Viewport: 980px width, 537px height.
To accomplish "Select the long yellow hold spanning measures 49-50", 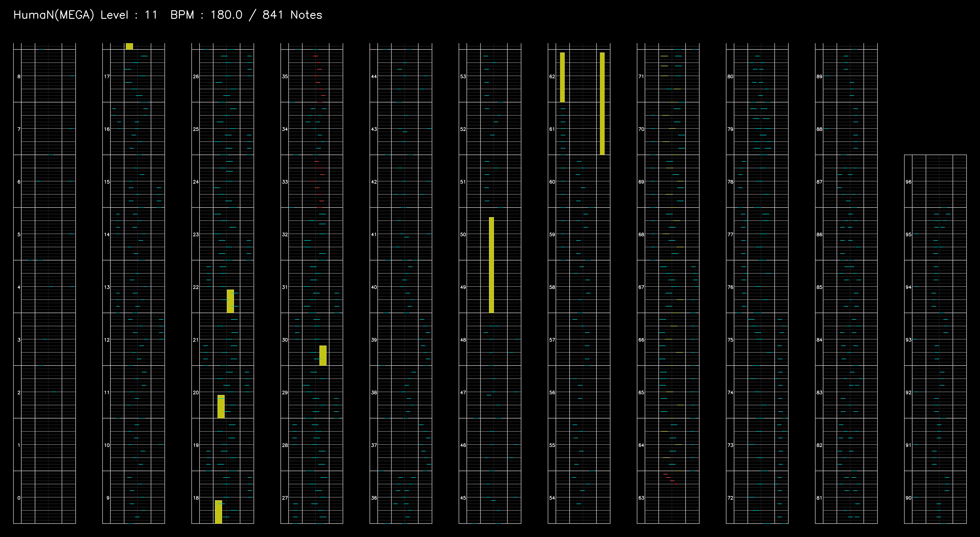I will point(491,265).
